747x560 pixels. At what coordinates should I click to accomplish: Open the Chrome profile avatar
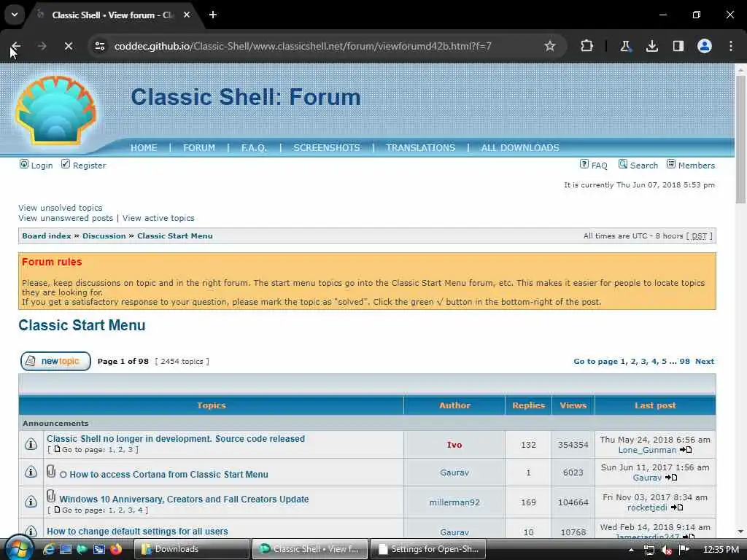coord(705,46)
